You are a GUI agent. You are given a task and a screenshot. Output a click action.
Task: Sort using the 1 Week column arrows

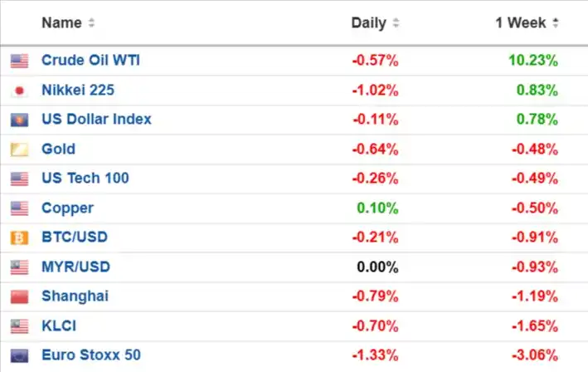coord(556,23)
